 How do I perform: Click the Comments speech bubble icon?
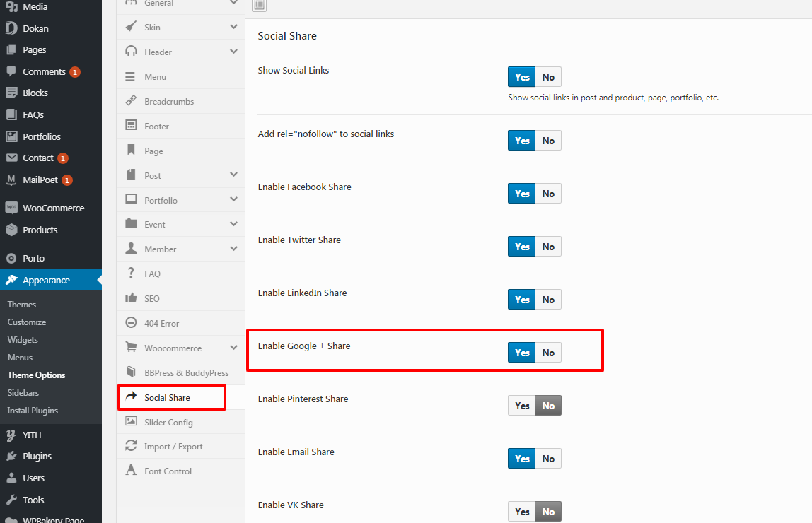coord(11,71)
